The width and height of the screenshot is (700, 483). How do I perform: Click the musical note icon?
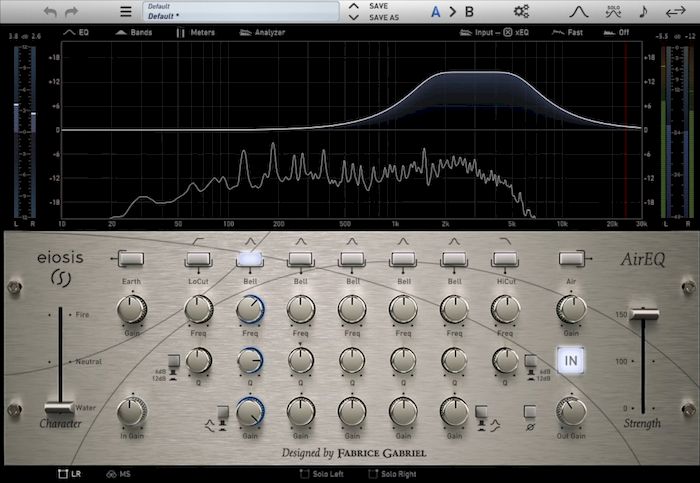(643, 12)
